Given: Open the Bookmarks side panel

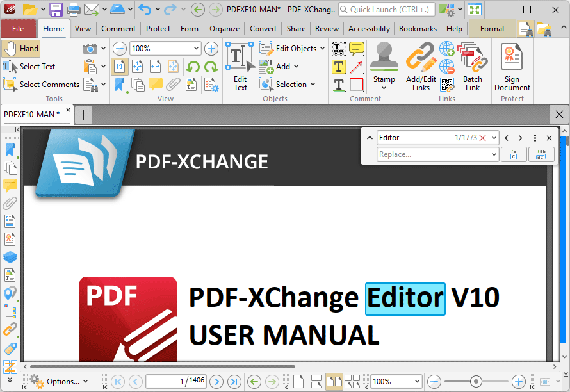Looking at the screenshot, I should (x=10, y=150).
